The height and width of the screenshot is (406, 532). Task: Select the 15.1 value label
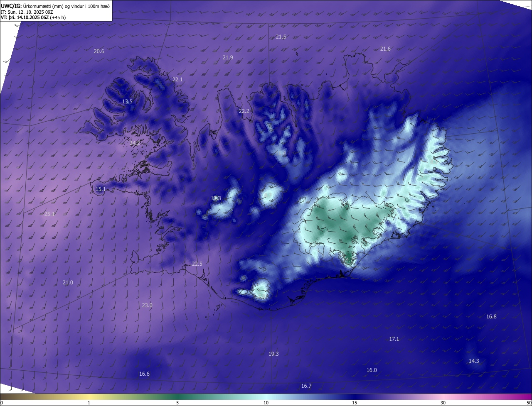(101, 189)
